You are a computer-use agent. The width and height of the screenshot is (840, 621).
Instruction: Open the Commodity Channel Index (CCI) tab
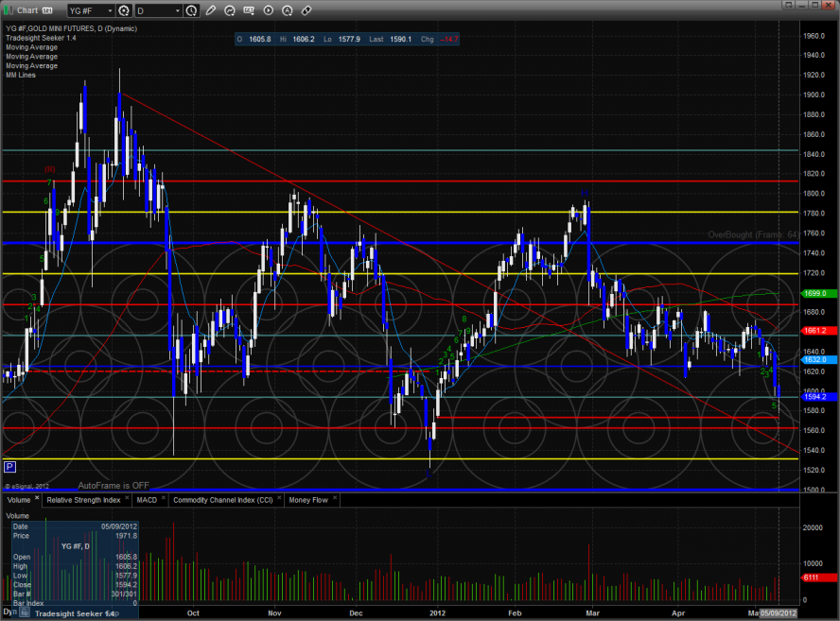pos(221,499)
